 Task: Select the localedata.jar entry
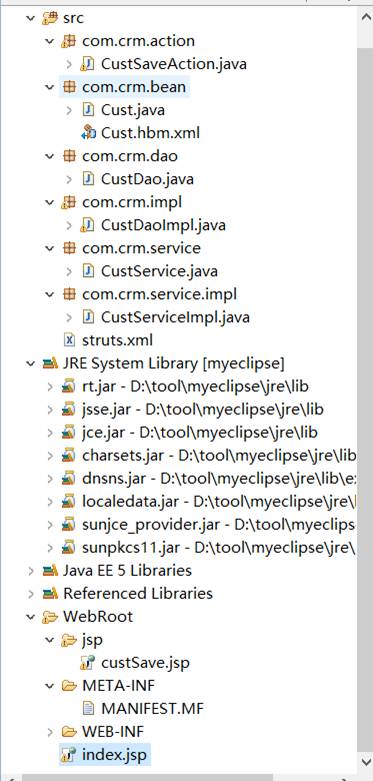pyautogui.click(x=219, y=502)
